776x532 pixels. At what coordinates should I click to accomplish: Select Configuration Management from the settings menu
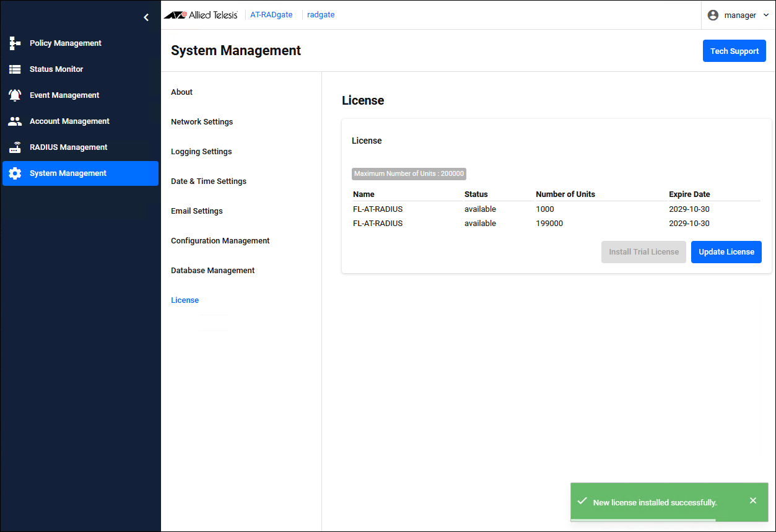[220, 241]
